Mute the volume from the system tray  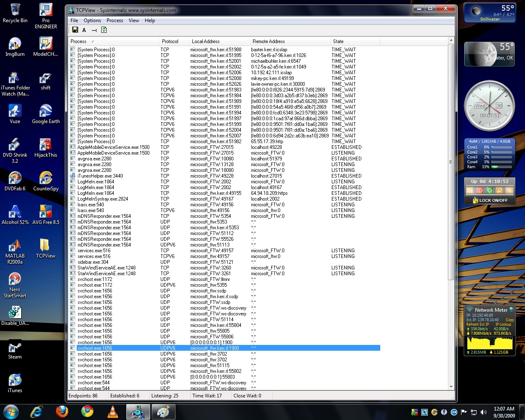(484, 411)
